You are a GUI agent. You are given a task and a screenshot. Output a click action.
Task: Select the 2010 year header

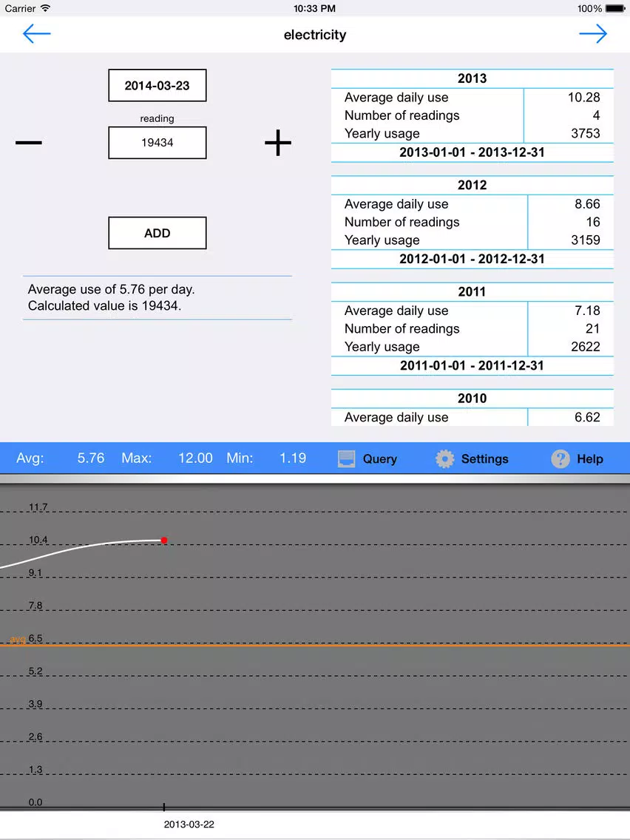pyautogui.click(x=472, y=398)
